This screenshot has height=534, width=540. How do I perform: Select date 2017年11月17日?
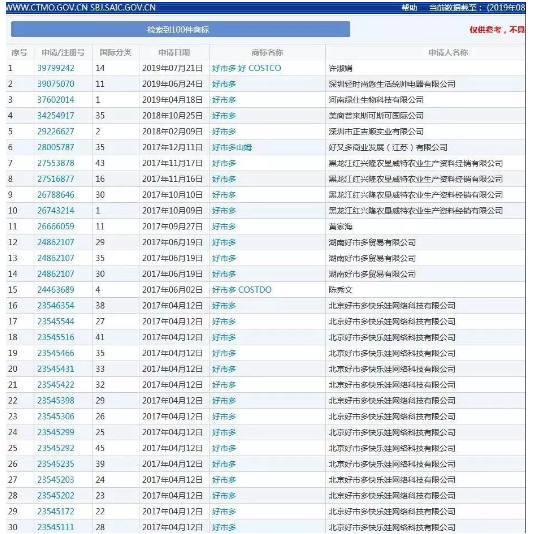click(172, 163)
